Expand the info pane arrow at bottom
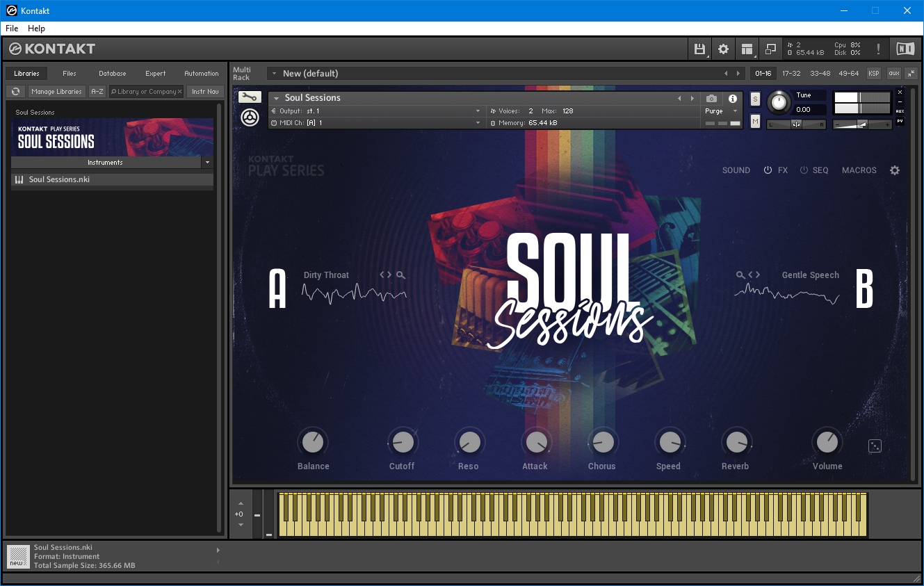Screen dimensions: 924x586 tap(218, 551)
